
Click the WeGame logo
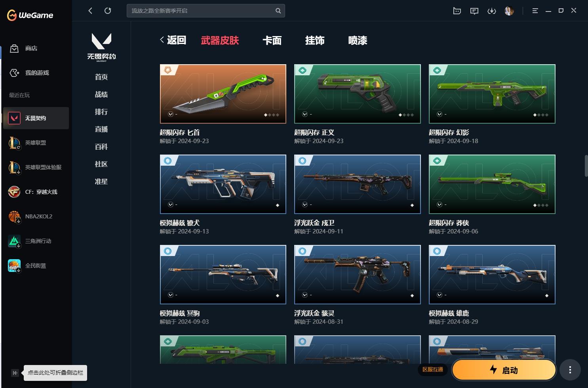click(x=30, y=15)
